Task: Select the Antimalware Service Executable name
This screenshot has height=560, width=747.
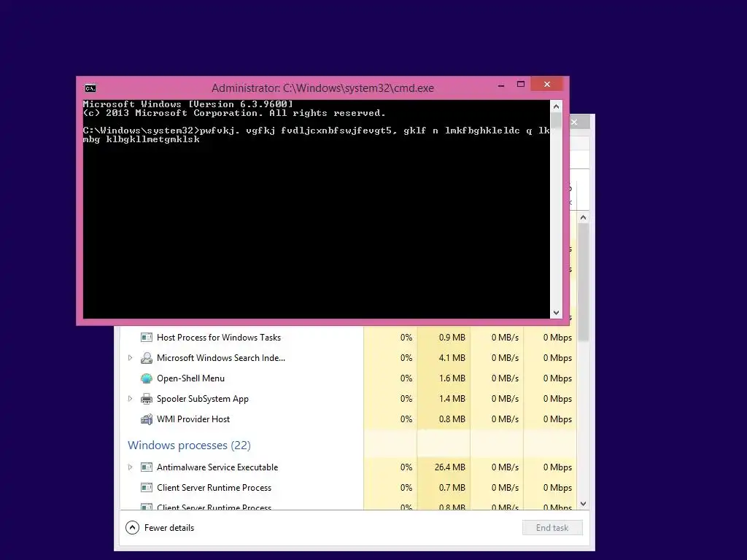Action: (x=217, y=467)
